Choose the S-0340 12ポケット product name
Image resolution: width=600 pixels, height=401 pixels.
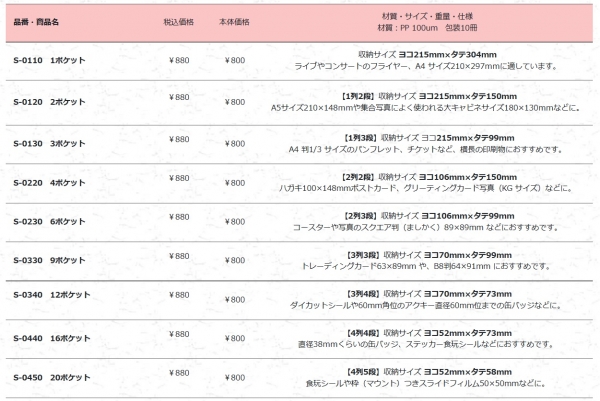(x=52, y=296)
